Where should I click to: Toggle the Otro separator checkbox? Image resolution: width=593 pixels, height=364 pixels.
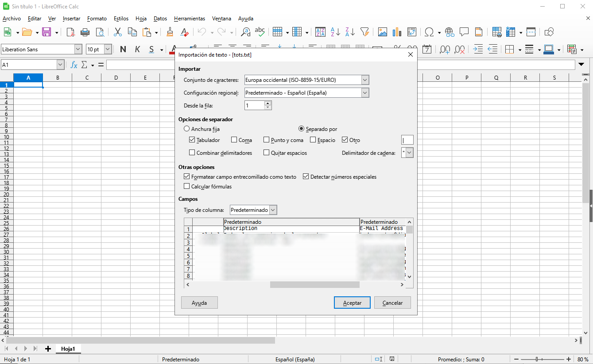(x=345, y=140)
